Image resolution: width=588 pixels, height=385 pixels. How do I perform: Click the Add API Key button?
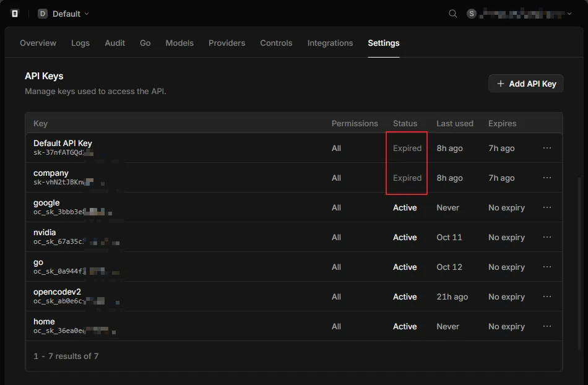click(x=525, y=84)
